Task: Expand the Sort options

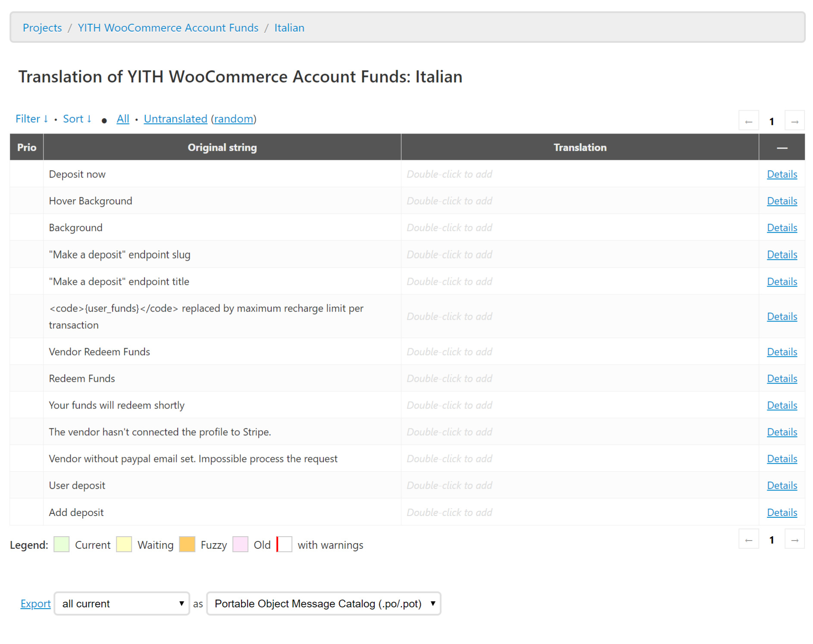Action: point(78,119)
